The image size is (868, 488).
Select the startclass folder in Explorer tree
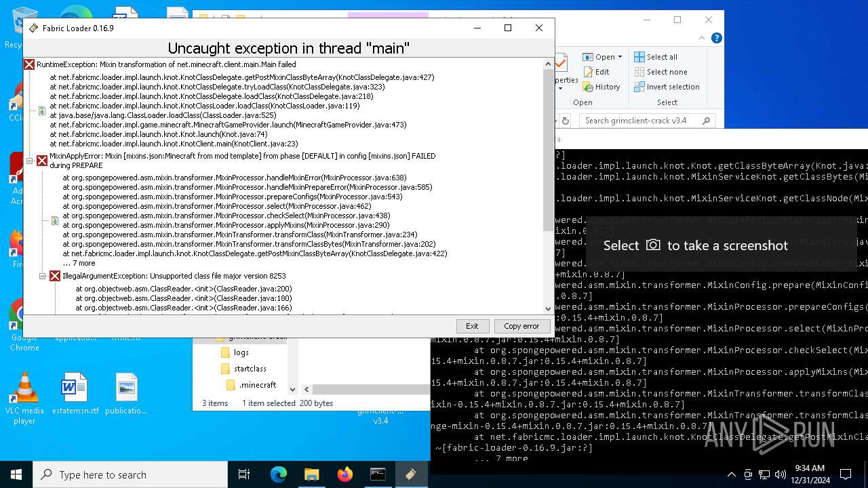click(x=243, y=369)
